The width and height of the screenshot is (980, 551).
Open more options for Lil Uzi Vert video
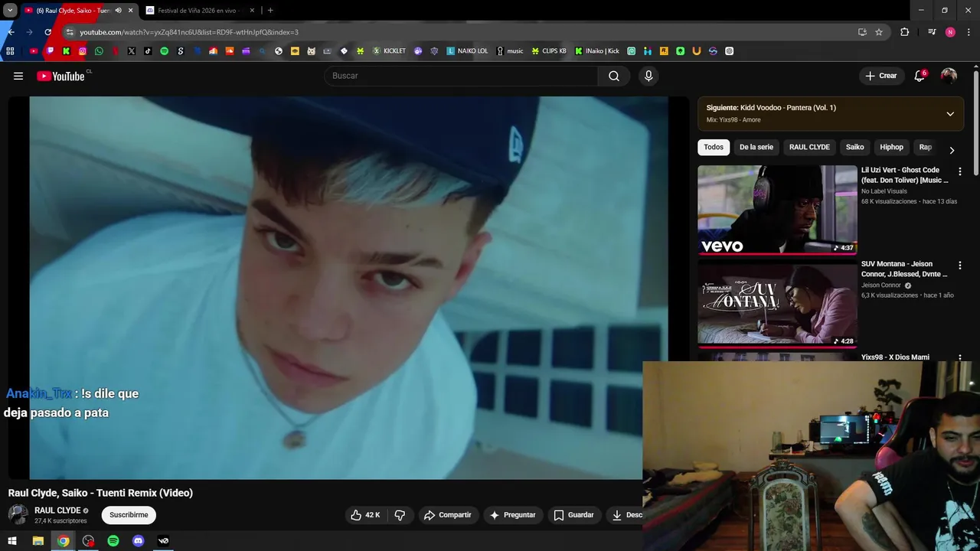pos(959,171)
